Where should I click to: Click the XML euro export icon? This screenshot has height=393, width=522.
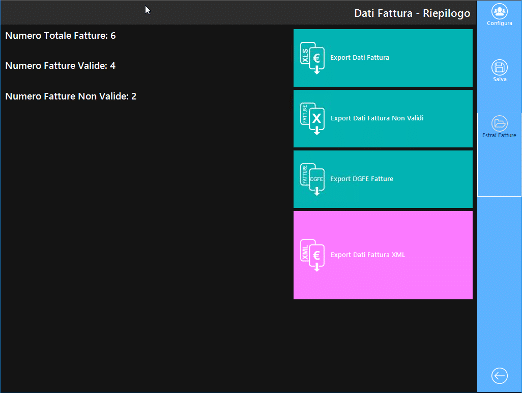coord(312,255)
